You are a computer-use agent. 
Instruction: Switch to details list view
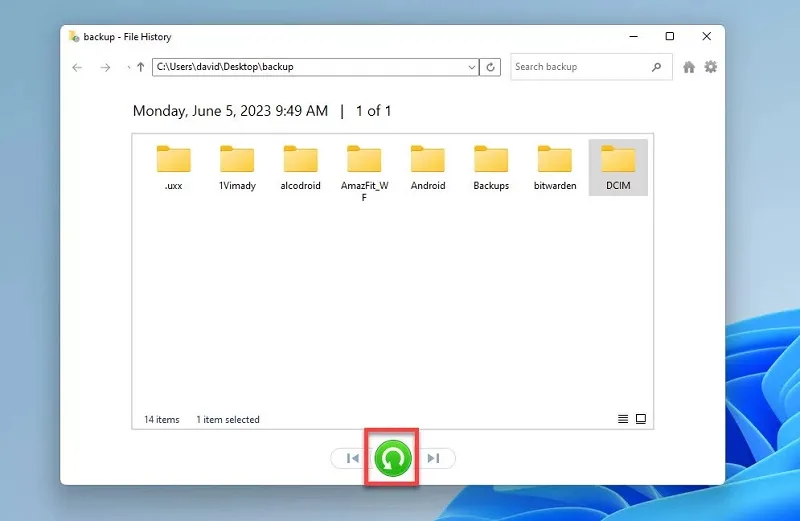pyautogui.click(x=623, y=419)
